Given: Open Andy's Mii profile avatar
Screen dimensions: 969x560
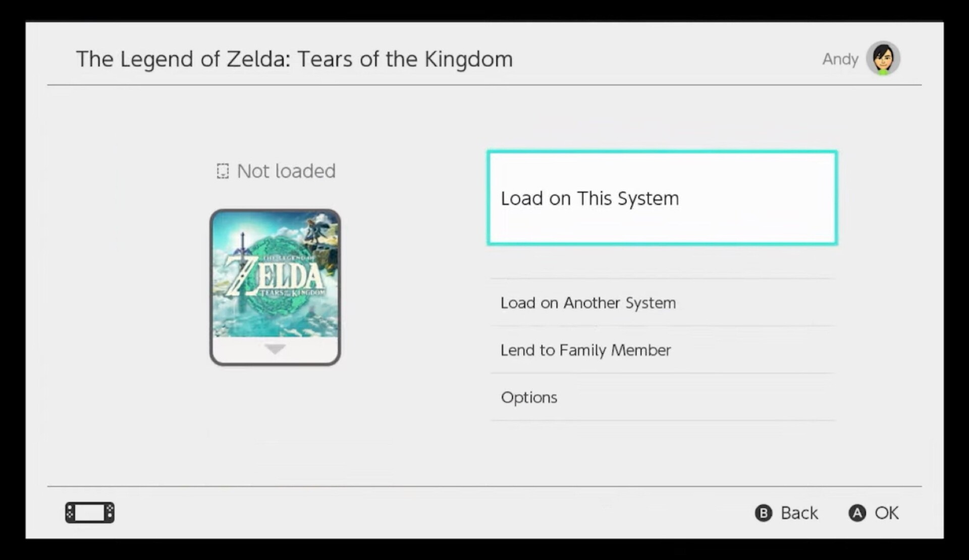Looking at the screenshot, I should (x=883, y=59).
